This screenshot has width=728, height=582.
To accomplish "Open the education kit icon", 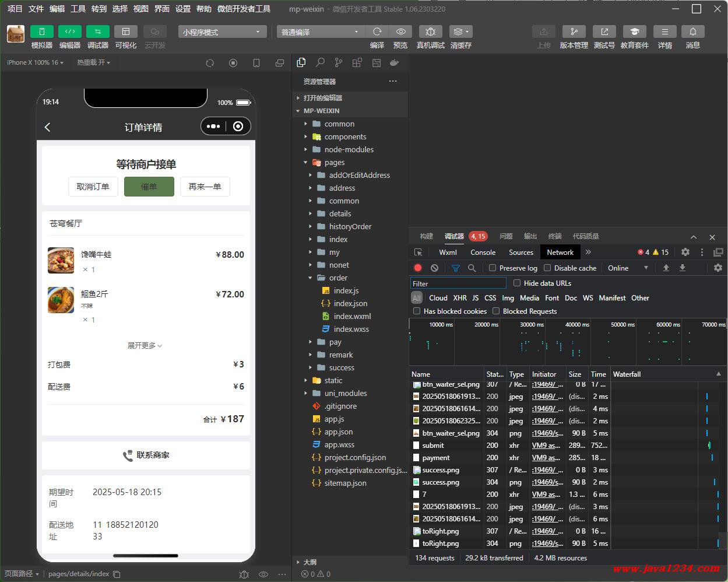I will coord(634,31).
